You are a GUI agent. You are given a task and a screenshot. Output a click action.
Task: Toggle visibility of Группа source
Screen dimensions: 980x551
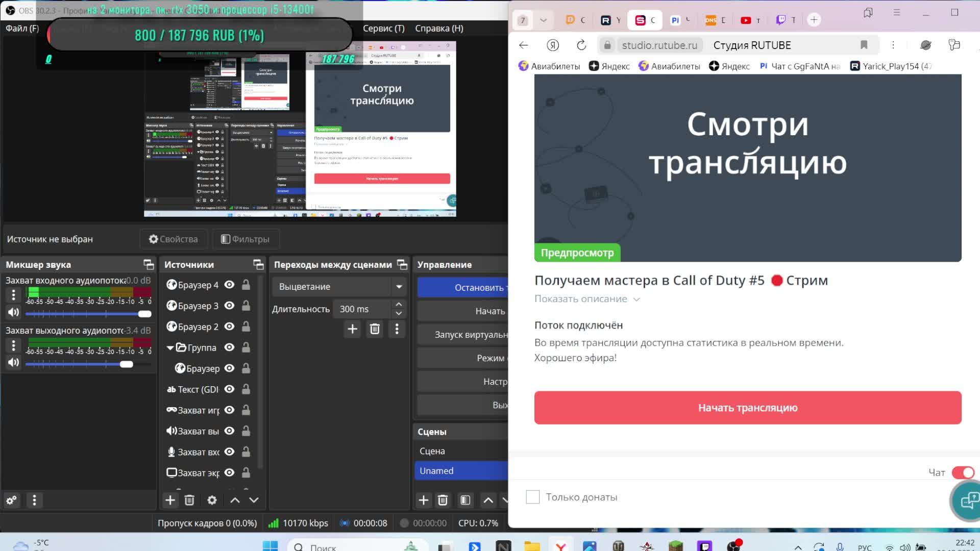[x=230, y=347]
